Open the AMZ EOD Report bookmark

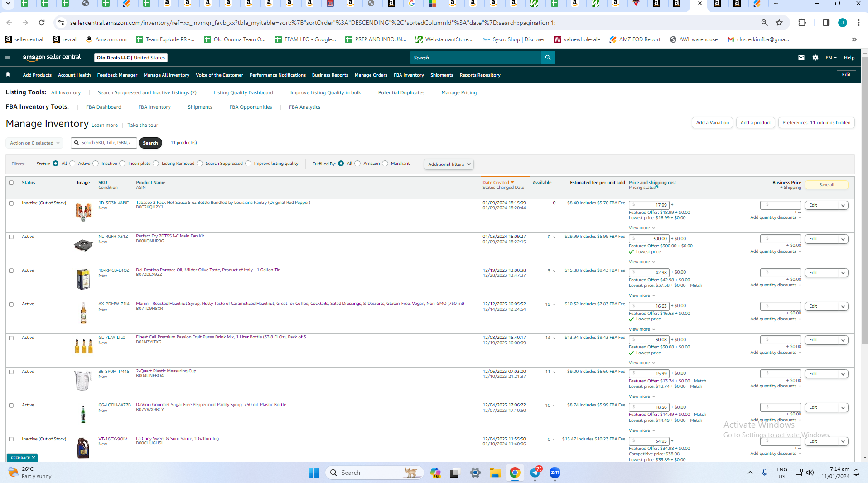coord(635,39)
